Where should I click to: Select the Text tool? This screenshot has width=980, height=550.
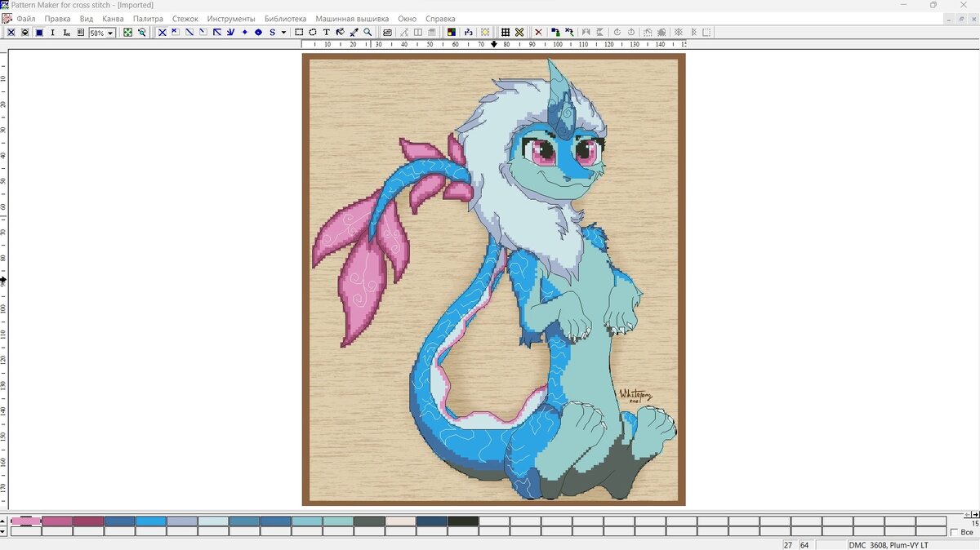coord(327,33)
